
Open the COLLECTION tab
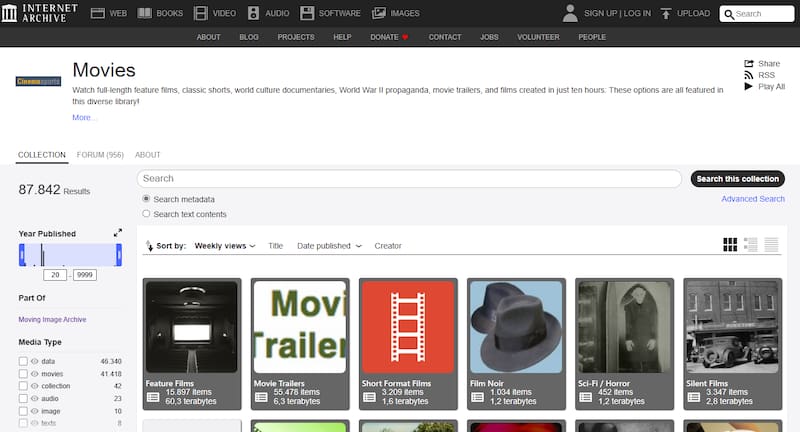point(42,155)
